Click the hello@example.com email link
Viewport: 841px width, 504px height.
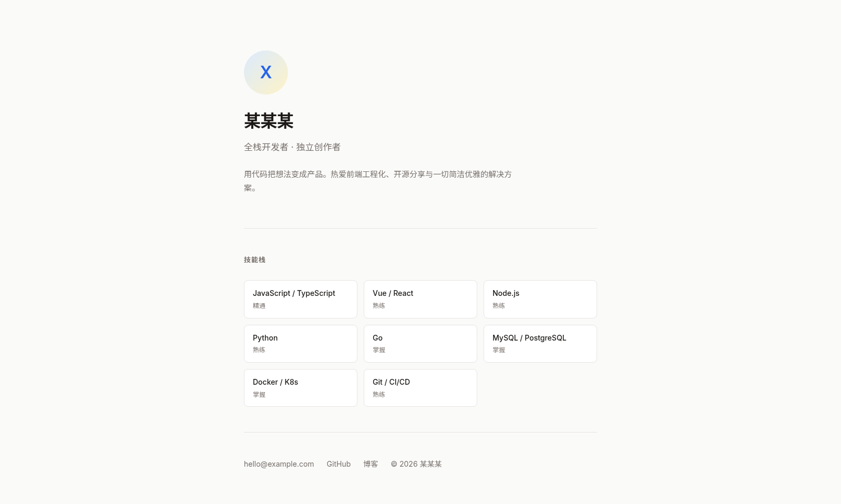tap(279, 464)
